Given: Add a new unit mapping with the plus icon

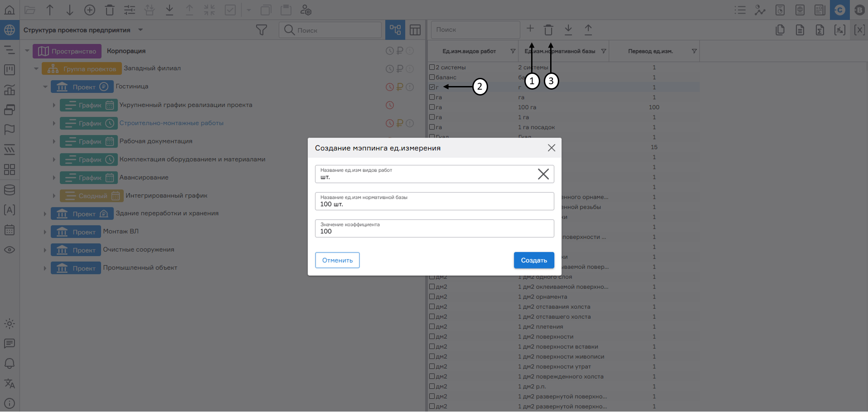Looking at the screenshot, I should coord(530,29).
